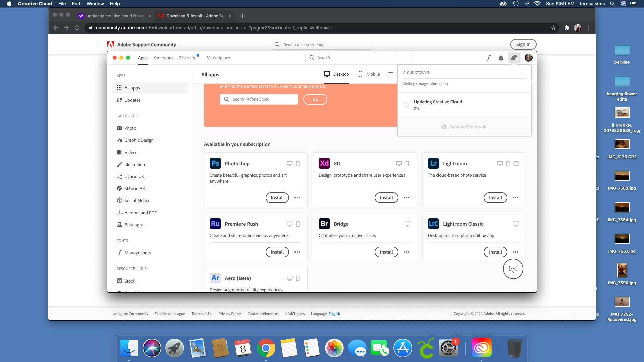Select the Desktop apps tab

tap(336, 74)
